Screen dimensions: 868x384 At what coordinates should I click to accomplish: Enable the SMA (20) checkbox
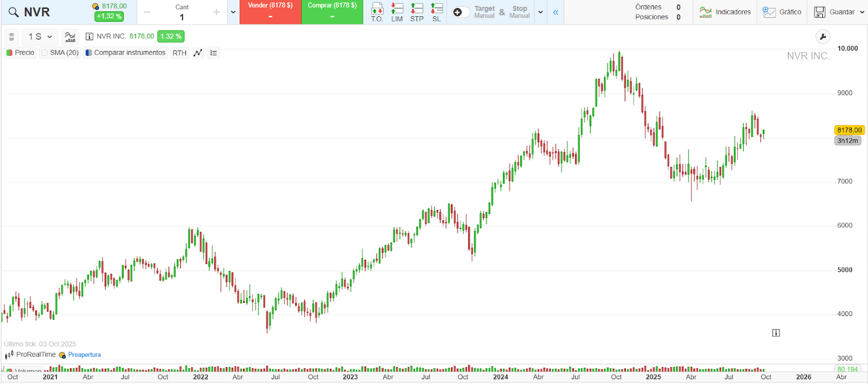(45, 53)
